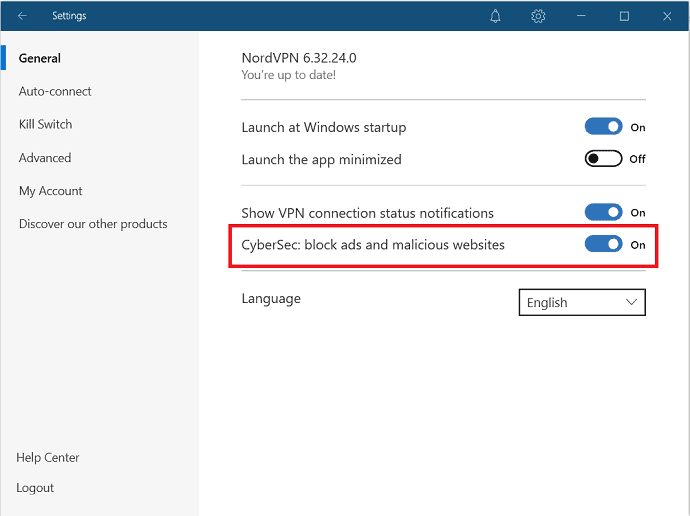Open the Language dropdown

tap(582, 302)
